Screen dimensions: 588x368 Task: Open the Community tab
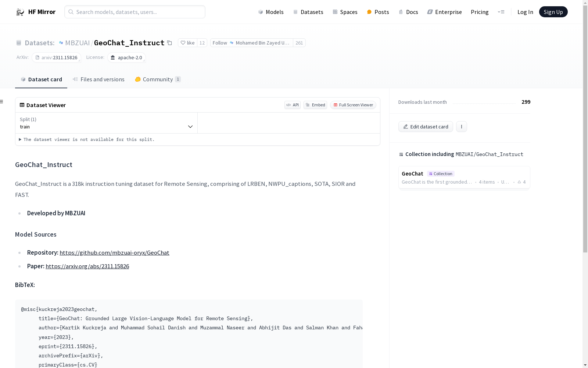point(158,79)
